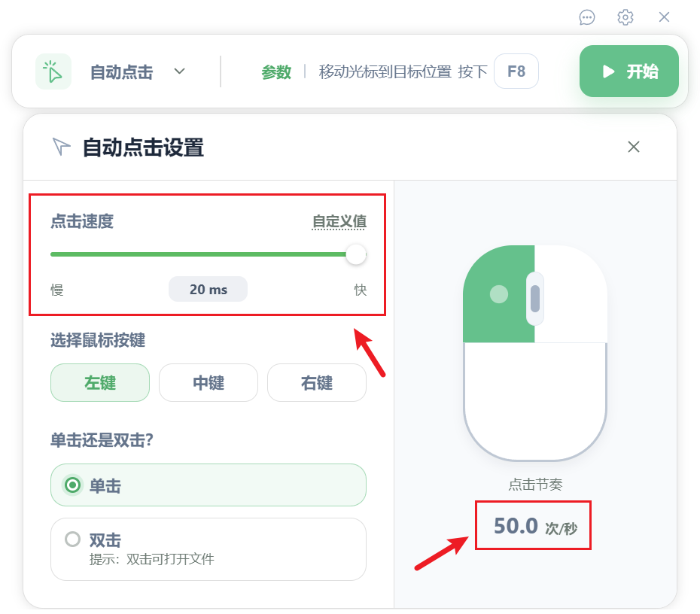700x614 pixels.
Task: Select the 单击 radio option
Action: pos(208,485)
